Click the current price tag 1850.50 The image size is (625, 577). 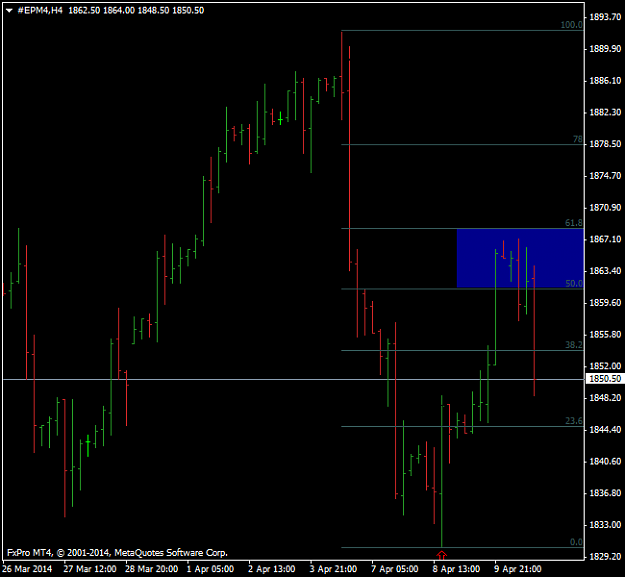coord(605,379)
